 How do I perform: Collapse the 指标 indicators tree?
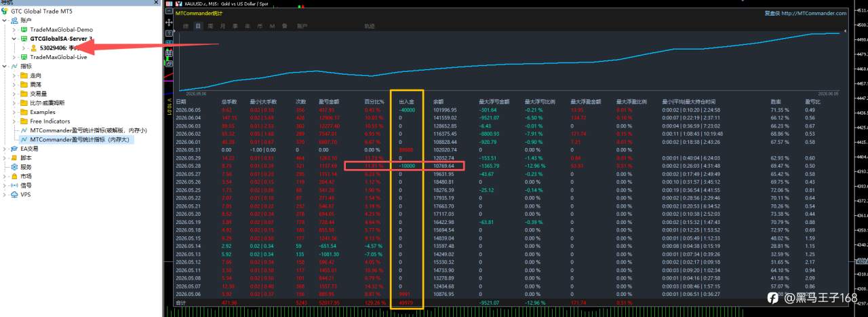(5, 67)
